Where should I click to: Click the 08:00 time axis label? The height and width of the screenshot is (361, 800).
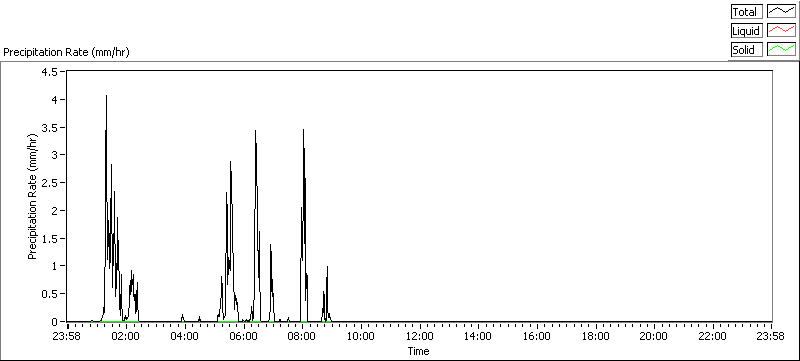click(302, 336)
